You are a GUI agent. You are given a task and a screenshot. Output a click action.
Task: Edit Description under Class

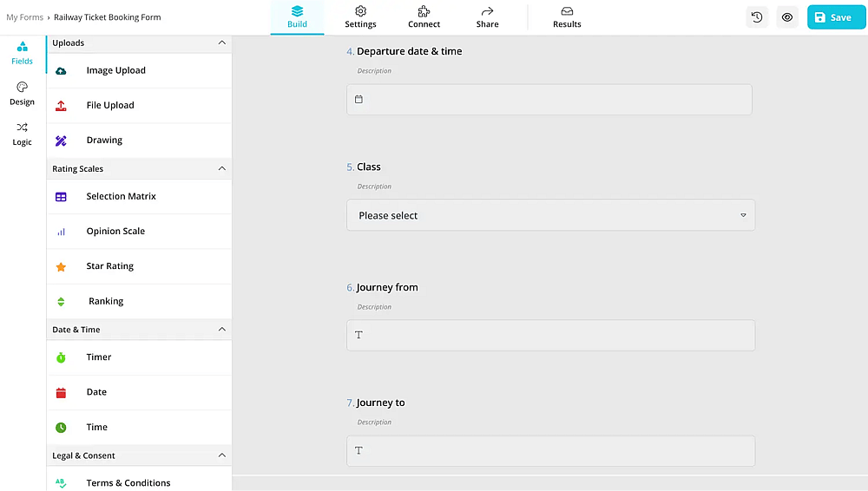(374, 187)
